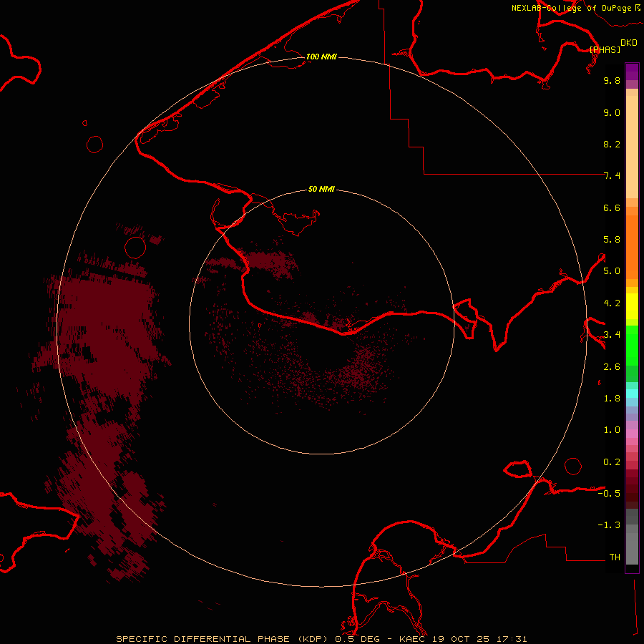Click the 4.2 scale value
644x644 pixels.
(x=612, y=303)
